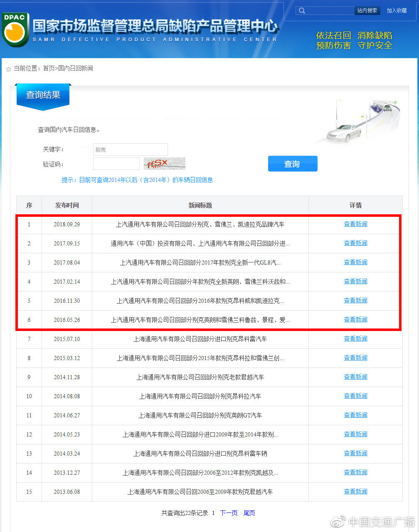
Task: Open 查看新闻 for 2016.05.26 row
Action: (355, 319)
